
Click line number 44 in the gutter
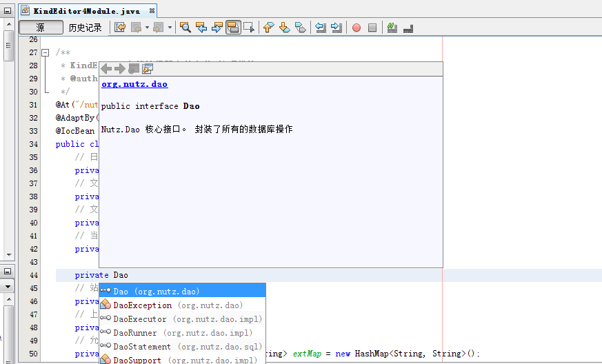pyautogui.click(x=33, y=275)
